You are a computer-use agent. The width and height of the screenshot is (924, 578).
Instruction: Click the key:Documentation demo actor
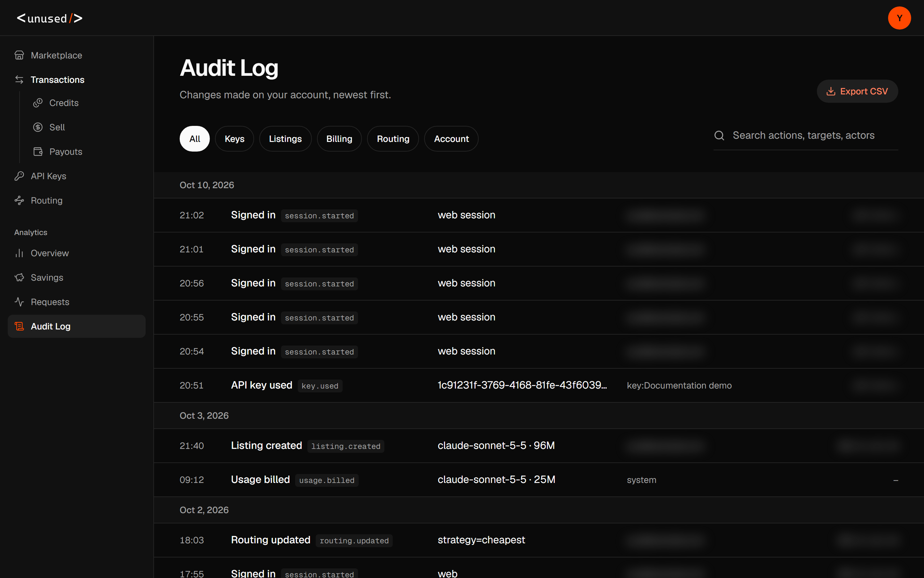(x=679, y=385)
